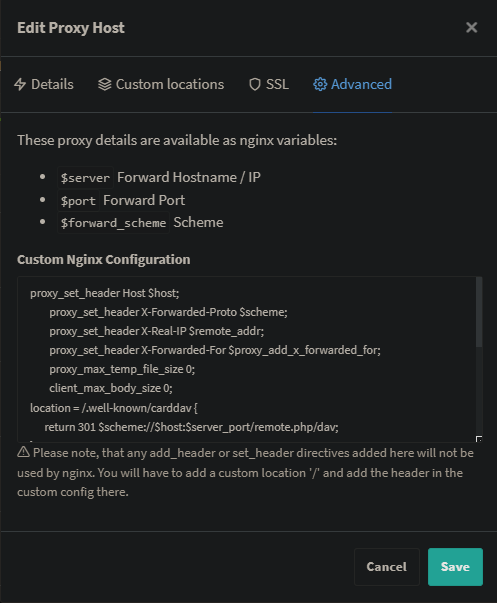
Task: Click the Nginx config textarea scrollbar
Action: pos(479,311)
